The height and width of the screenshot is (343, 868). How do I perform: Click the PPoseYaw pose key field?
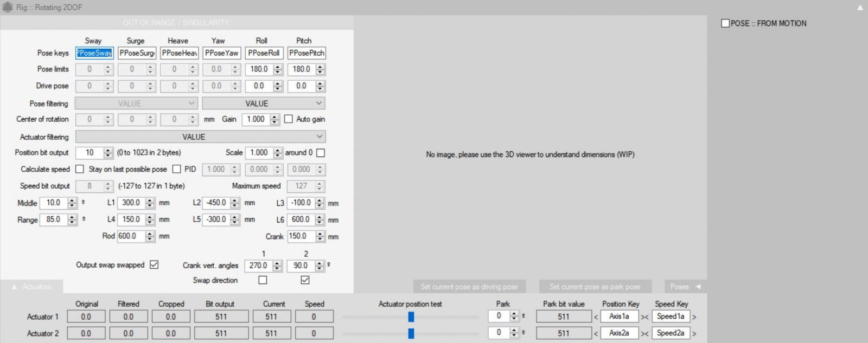coord(221,53)
